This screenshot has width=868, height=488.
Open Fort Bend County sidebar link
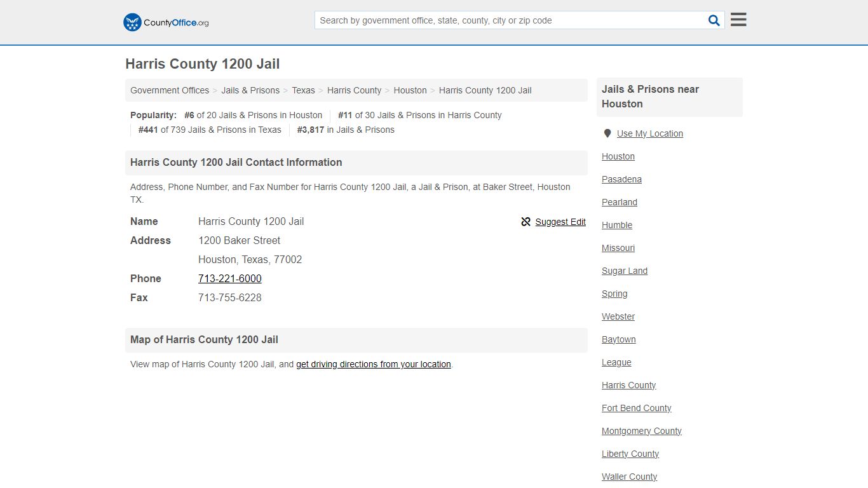point(636,408)
